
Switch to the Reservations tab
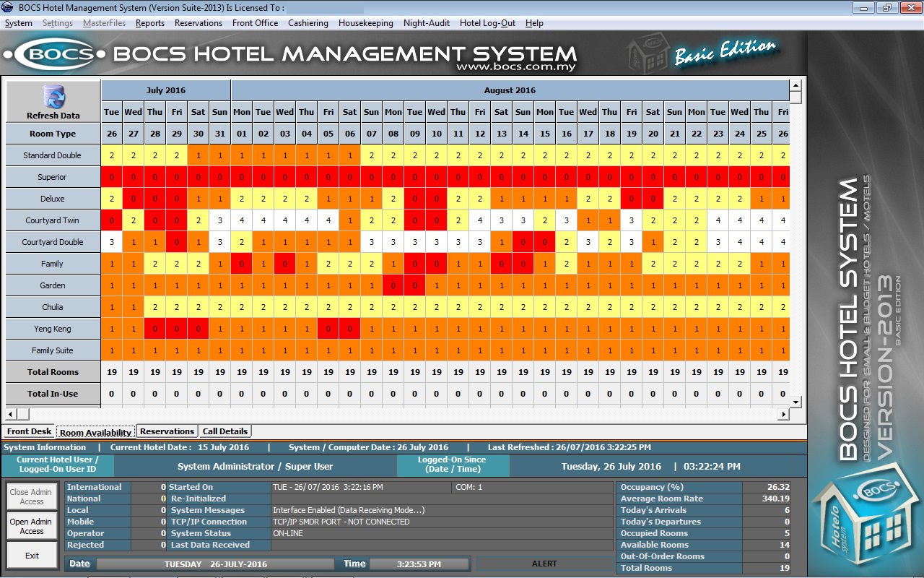click(x=167, y=431)
